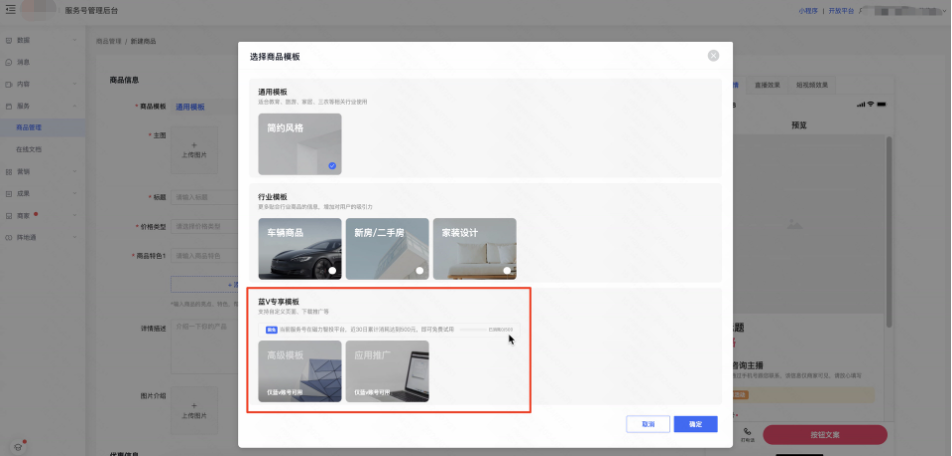Click plus icon in 图片介绍 upload box

tap(194, 406)
